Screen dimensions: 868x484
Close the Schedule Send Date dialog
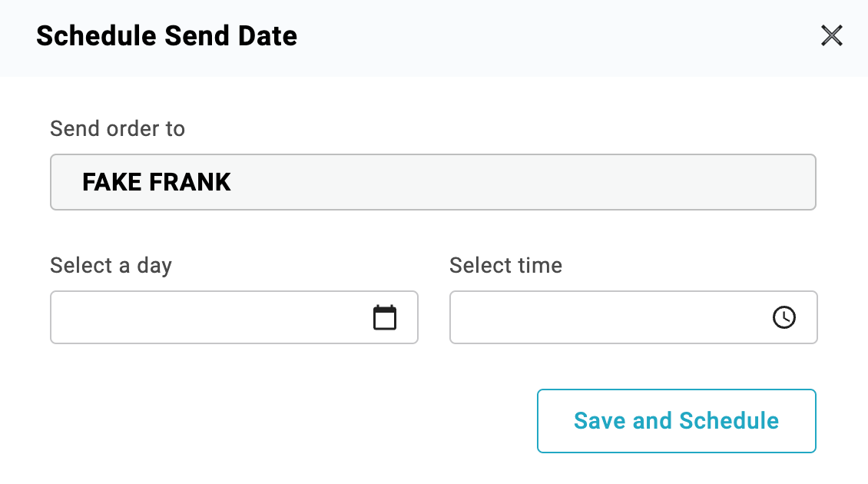click(x=832, y=36)
